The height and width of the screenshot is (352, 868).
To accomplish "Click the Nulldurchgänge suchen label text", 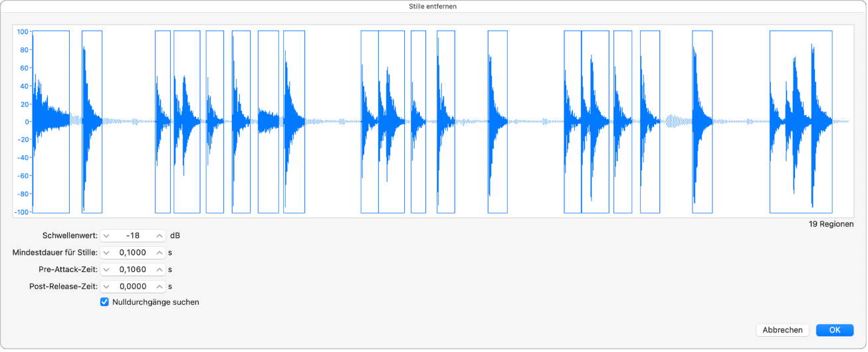I will coord(156,302).
